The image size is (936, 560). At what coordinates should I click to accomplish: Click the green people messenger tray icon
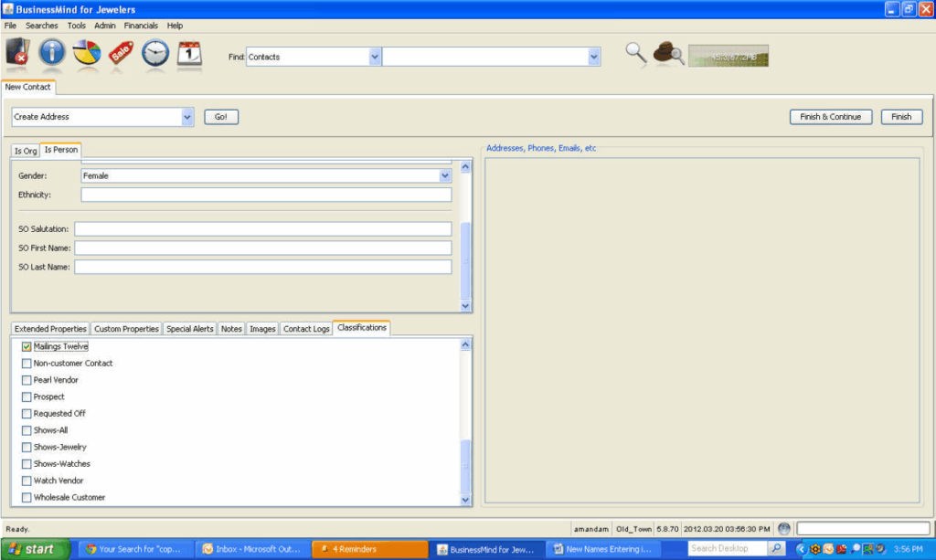[868, 549]
